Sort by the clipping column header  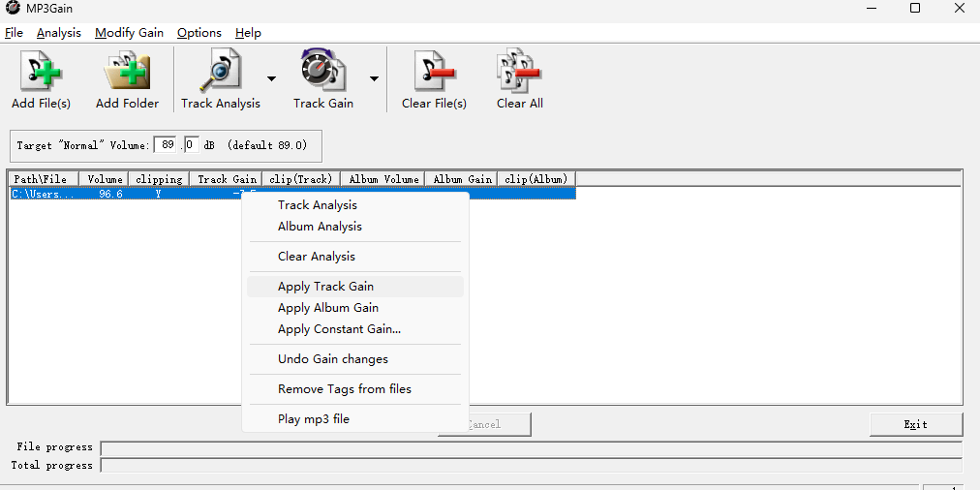[160, 179]
